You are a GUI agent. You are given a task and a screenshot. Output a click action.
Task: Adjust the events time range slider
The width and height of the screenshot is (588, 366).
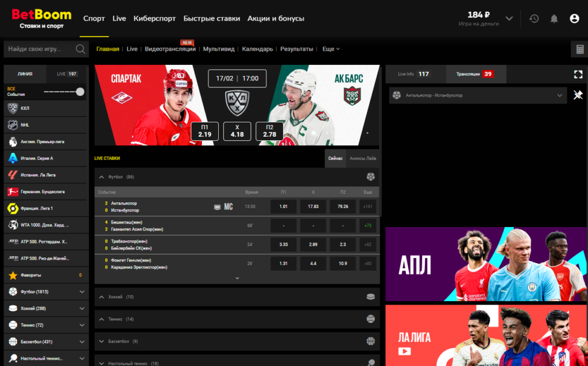[x=80, y=92]
